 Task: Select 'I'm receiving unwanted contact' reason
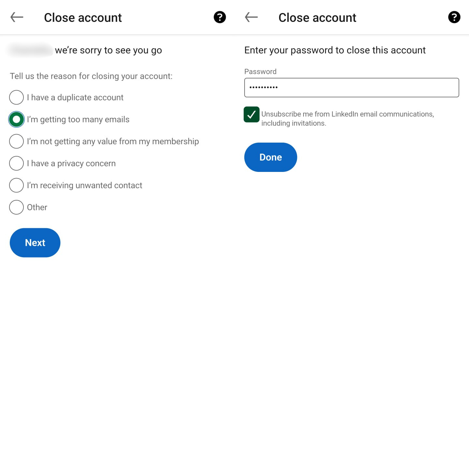pyautogui.click(x=16, y=185)
